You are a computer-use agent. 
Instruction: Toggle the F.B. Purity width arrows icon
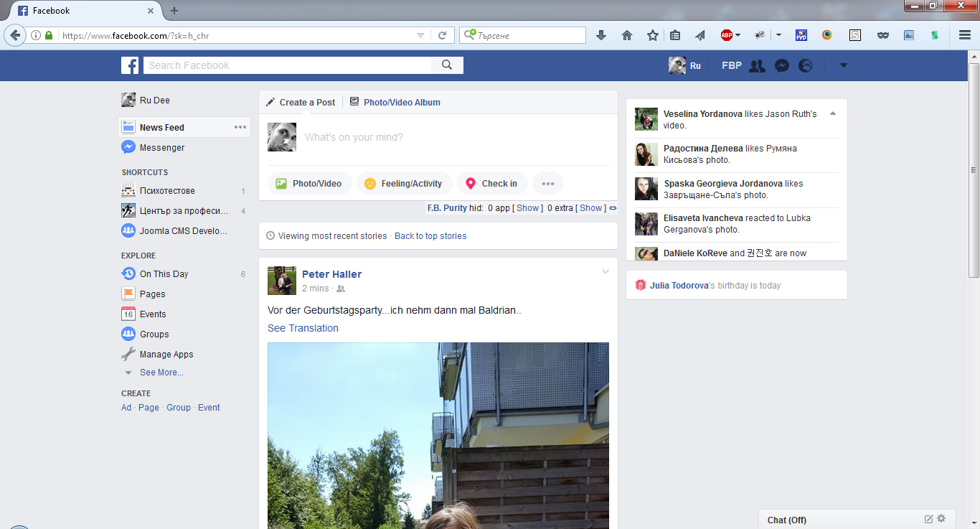613,208
